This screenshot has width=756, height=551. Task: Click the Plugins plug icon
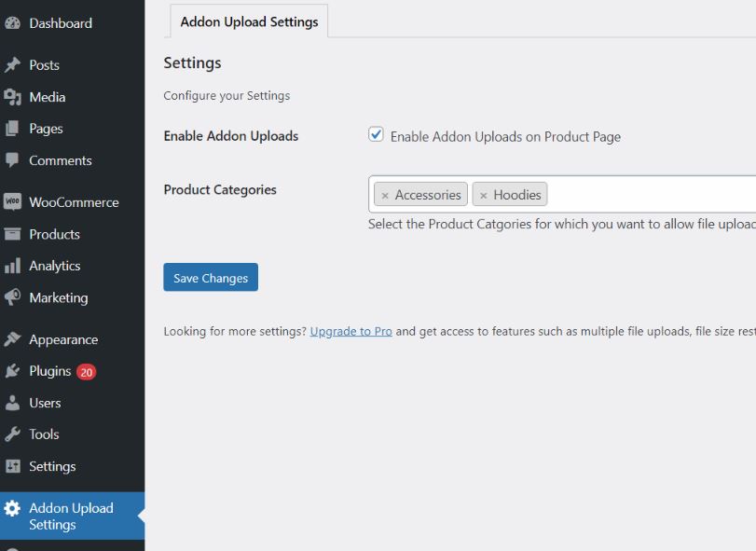point(12,371)
